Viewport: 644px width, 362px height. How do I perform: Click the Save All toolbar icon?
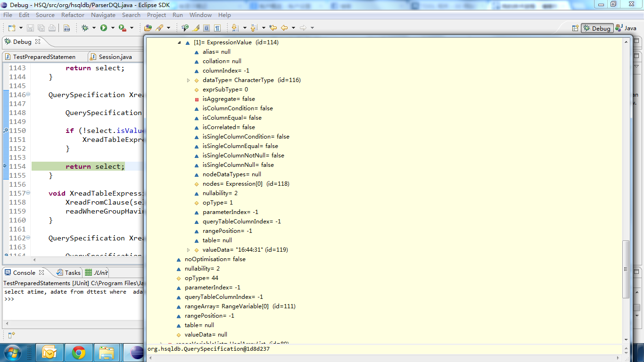(41, 28)
